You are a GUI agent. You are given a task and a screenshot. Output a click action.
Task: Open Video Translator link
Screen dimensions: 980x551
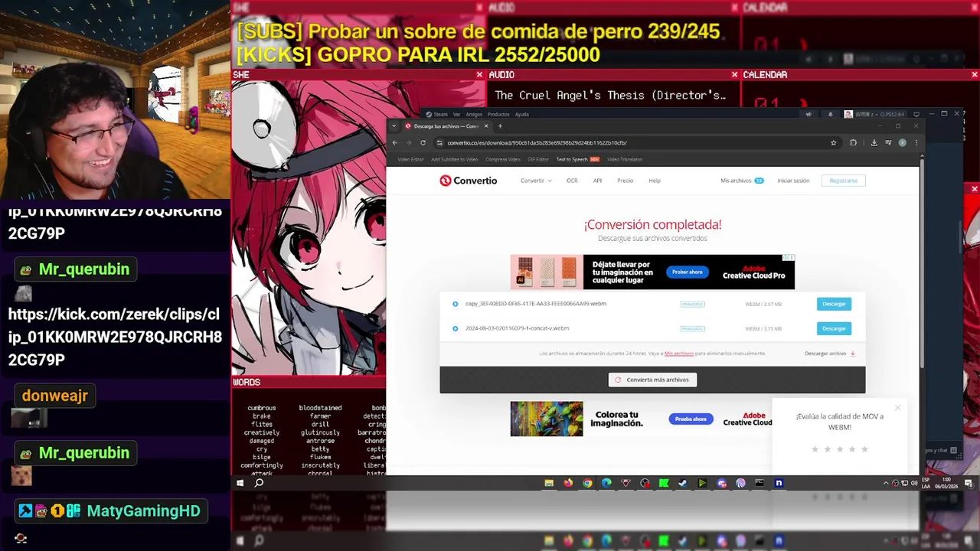point(625,159)
